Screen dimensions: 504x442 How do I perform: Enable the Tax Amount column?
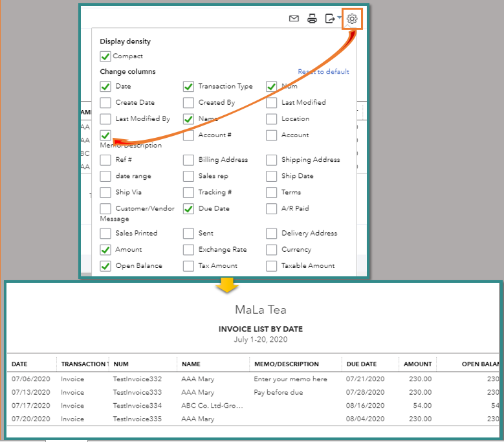coord(188,266)
